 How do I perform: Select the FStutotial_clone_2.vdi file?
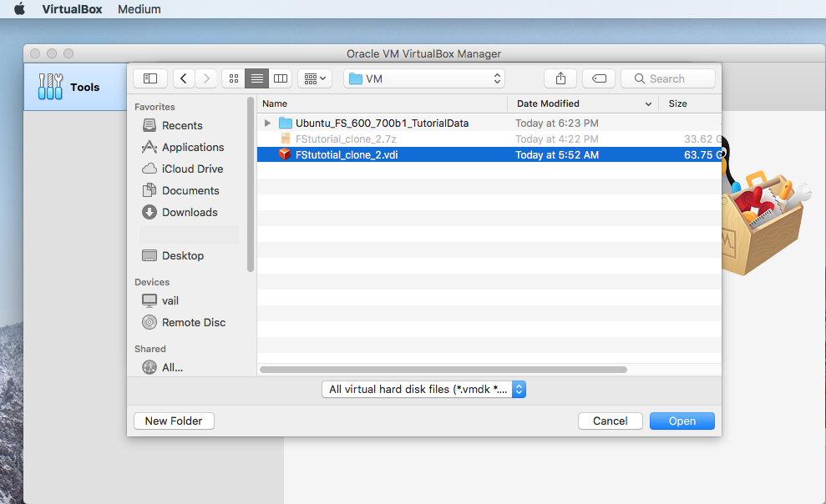[x=347, y=154]
